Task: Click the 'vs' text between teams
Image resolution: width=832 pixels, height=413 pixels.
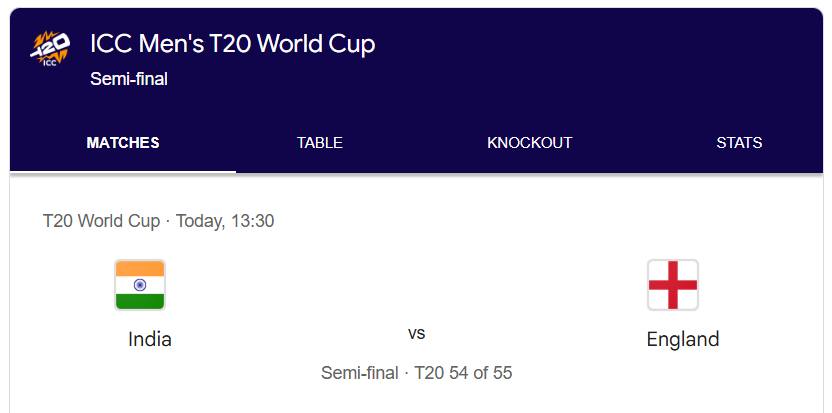Action: [416, 333]
